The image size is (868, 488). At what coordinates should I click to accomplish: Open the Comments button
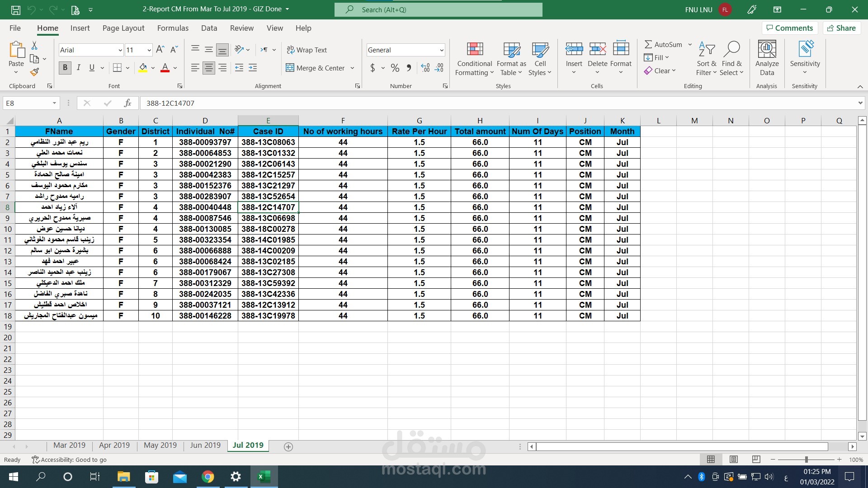[x=789, y=28]
